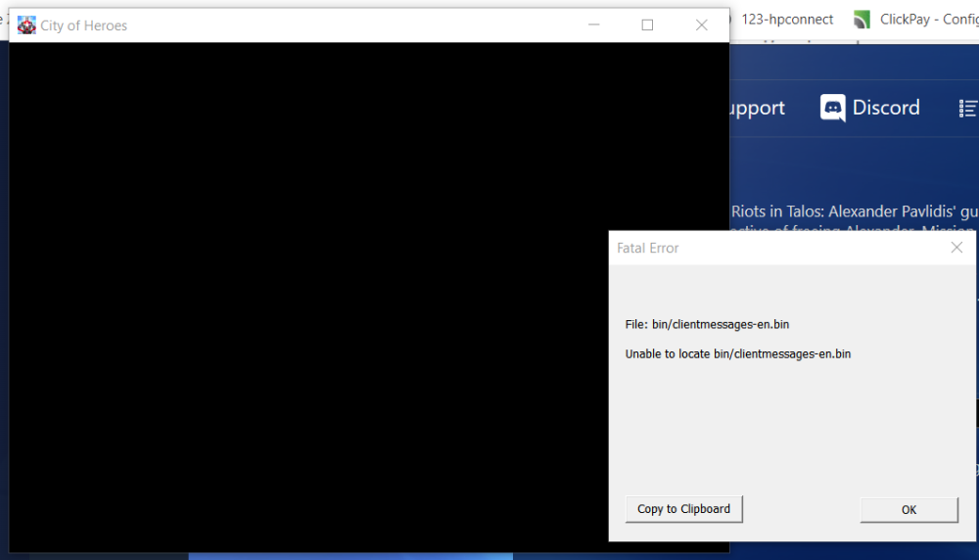Open the list icon right of Discord
The image size is (979, 560).
968,108
